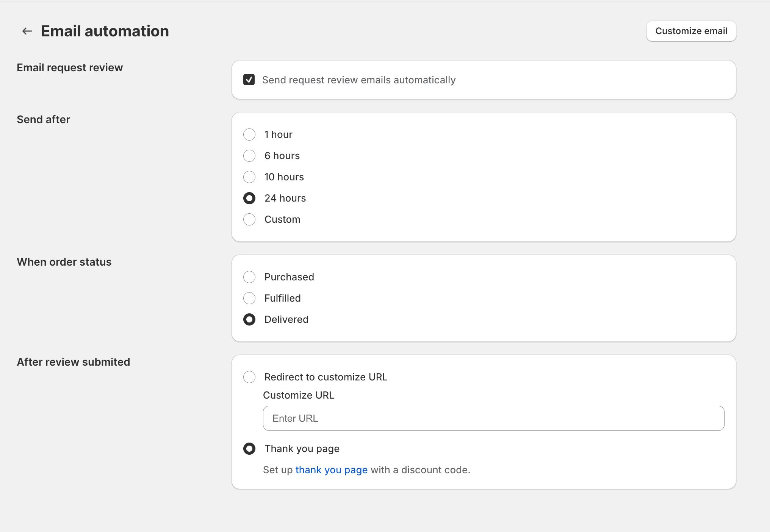770x532 pixels.
Task: Choose Purchased order status
Action: 249,277
